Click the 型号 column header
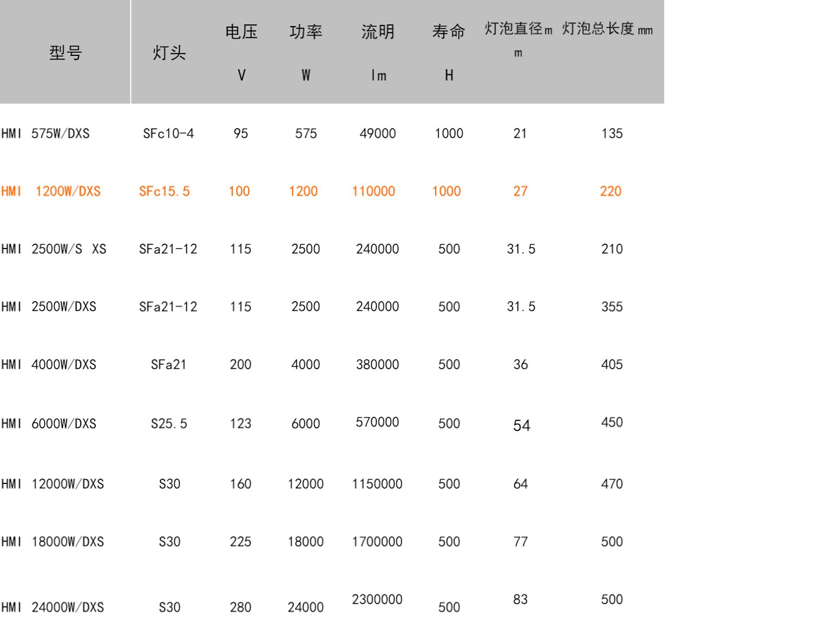814x644 pixels. point(65,53)
